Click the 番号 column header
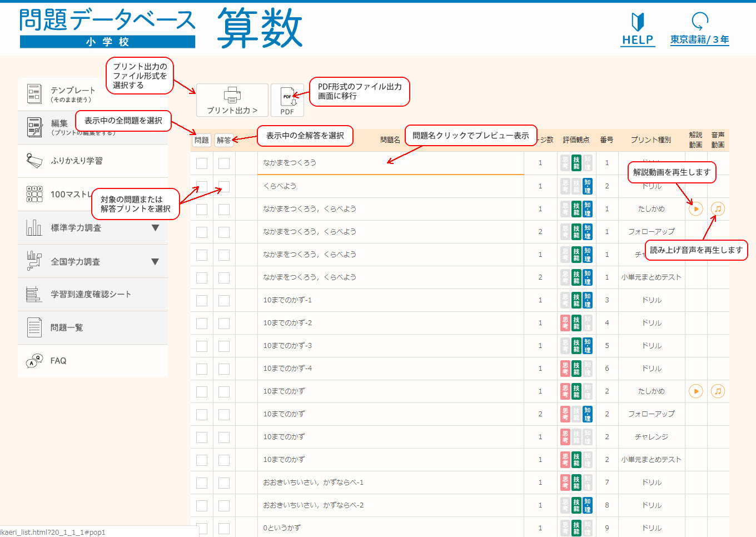 (606, 140)
